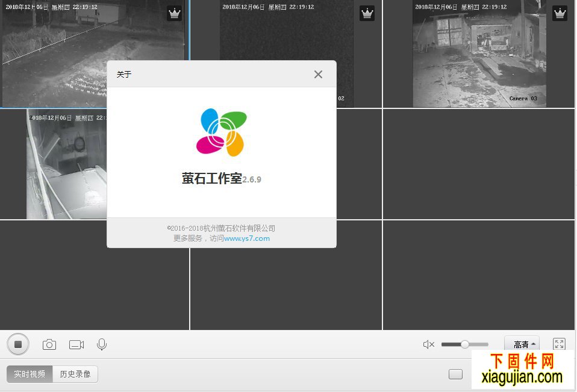Enter fullscreen mode
The height and width of the screenshot is (392, 577).
[560, 344]
